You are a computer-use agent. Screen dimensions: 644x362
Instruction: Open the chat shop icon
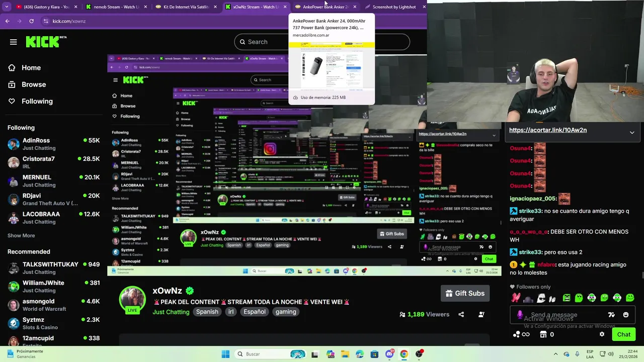coord(543,334)
